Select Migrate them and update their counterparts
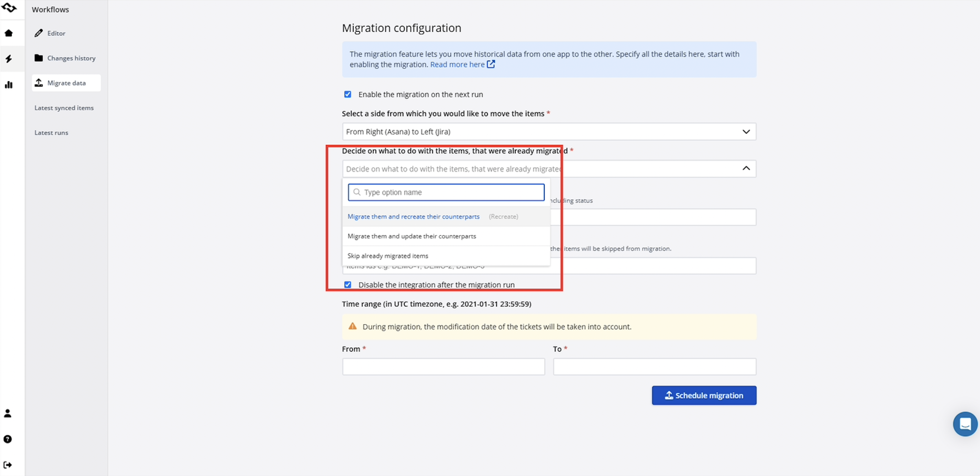980x476 pixels. coord(411,236)
